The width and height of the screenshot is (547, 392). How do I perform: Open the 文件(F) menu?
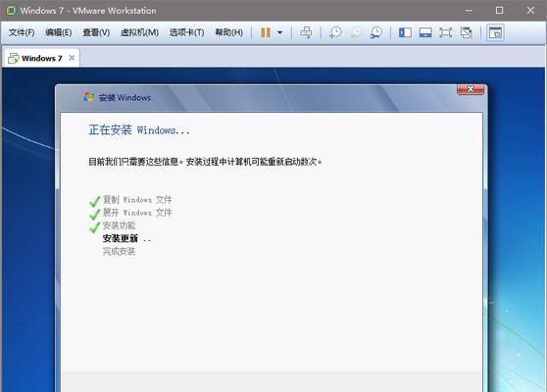click(x=22, y=32)
